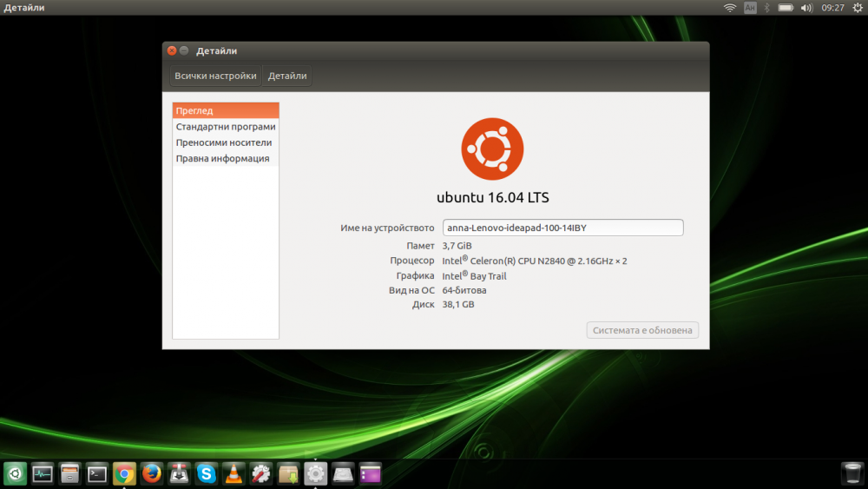Open VLC media player dock icon
868x489 pixels.
[x=233, y=474]
